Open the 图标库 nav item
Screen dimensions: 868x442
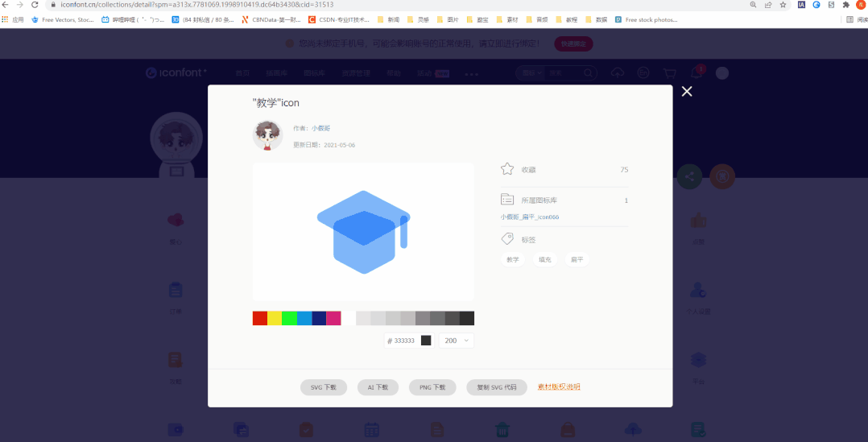point(314,73)
